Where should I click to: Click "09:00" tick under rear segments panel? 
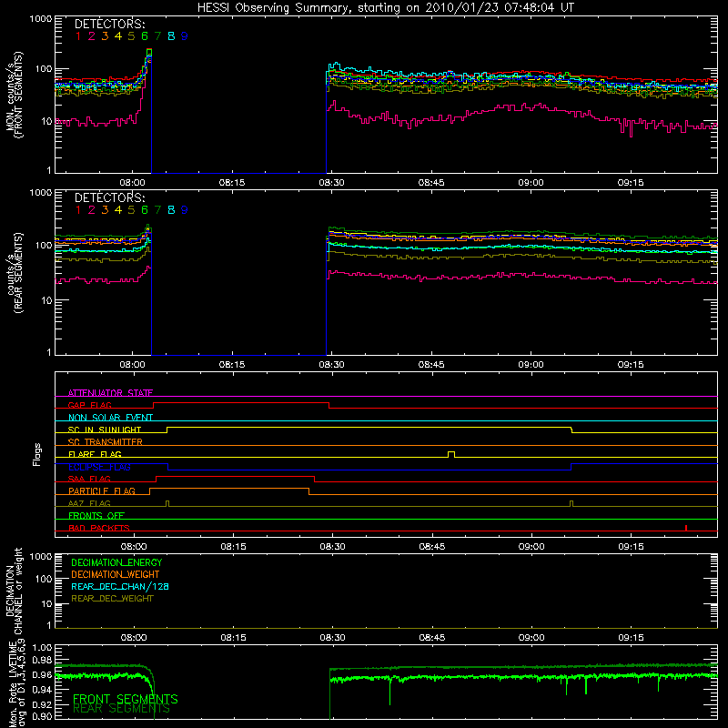click(531, 365)
